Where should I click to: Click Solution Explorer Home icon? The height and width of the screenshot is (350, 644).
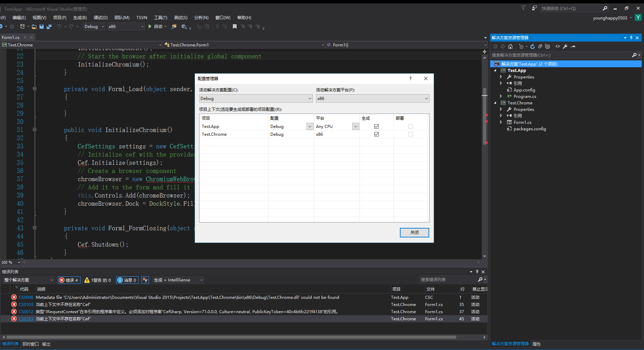[x=510, y=46]
